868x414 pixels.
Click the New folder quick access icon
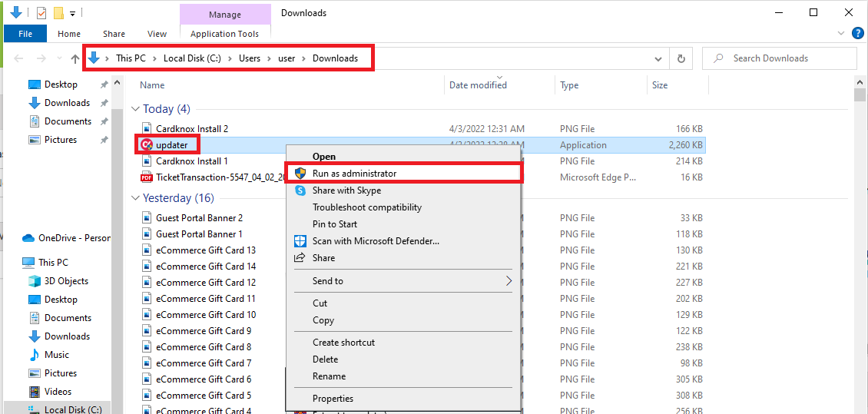58,13
